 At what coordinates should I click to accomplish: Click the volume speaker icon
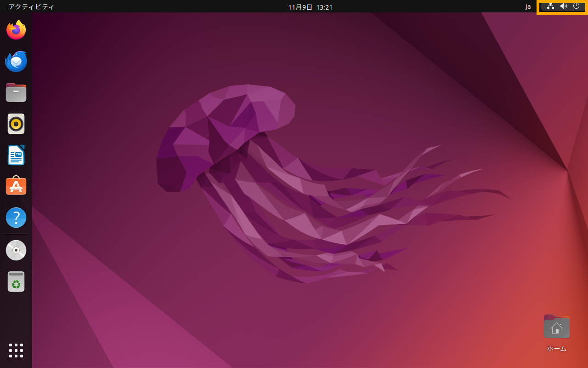point(564,6)
